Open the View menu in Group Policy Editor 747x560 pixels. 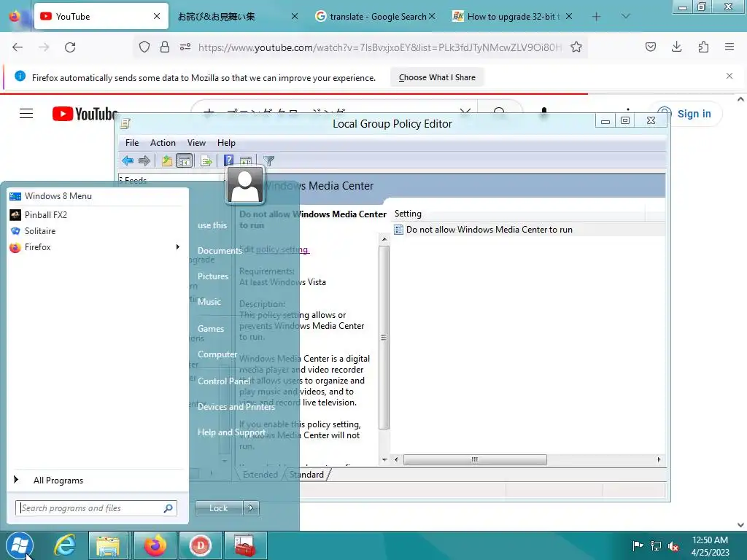pos(196,143)
